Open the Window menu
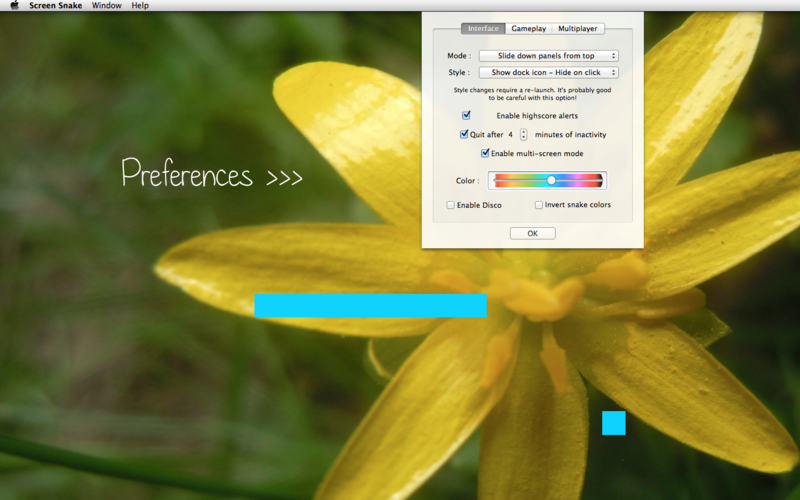This screenshot has height=500, width=800. (x=106, y=5)
